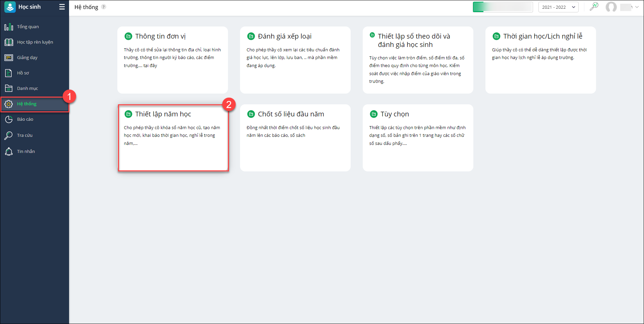Click the help question mark beside Hệ thống
Viewport: 644px width, 324px height.
point(104,7)
